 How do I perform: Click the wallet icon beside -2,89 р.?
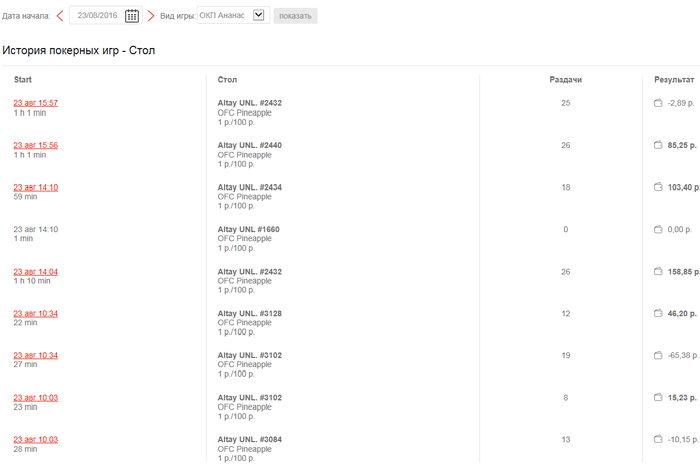tap(657, 103)
